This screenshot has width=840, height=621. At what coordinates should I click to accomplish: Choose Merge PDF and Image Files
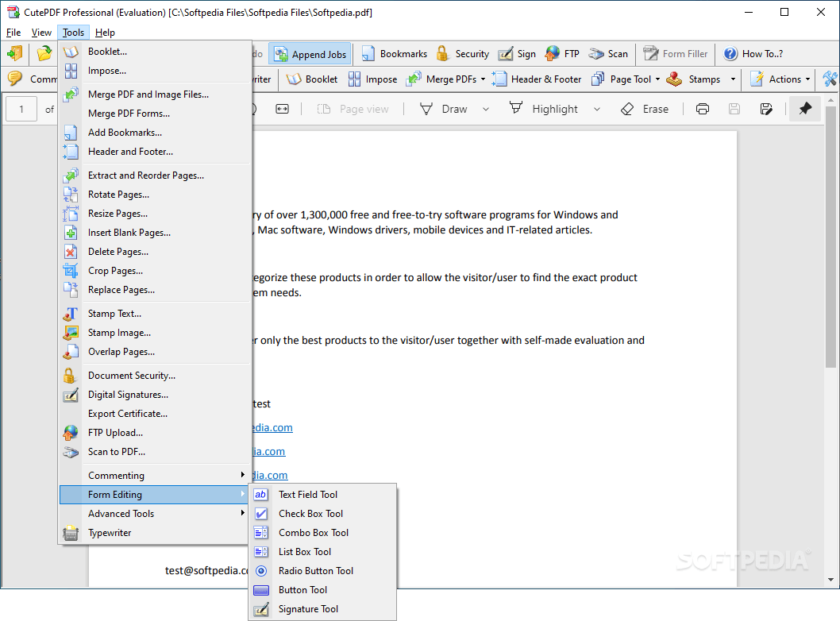(154, 94)
